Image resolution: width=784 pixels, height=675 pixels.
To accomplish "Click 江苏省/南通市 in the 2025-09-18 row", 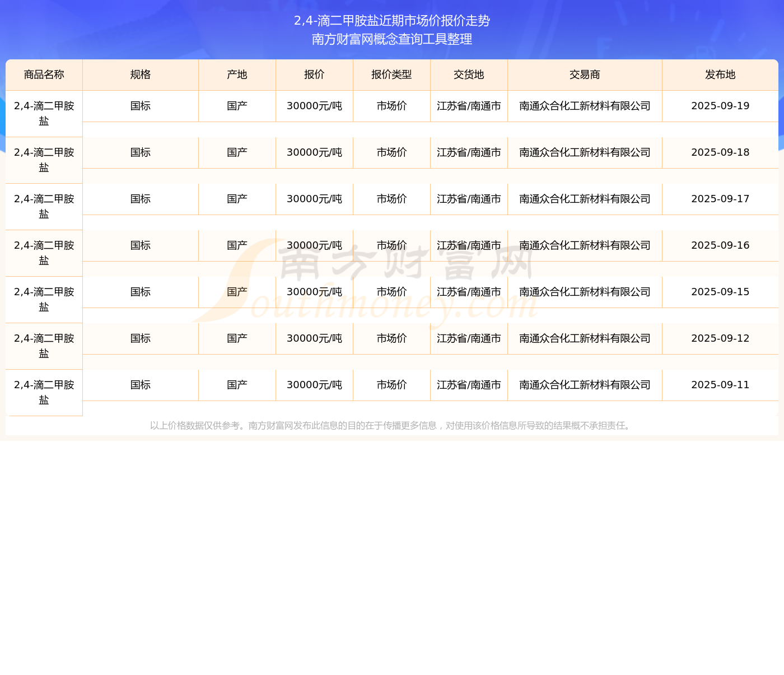I will (469, 152).
